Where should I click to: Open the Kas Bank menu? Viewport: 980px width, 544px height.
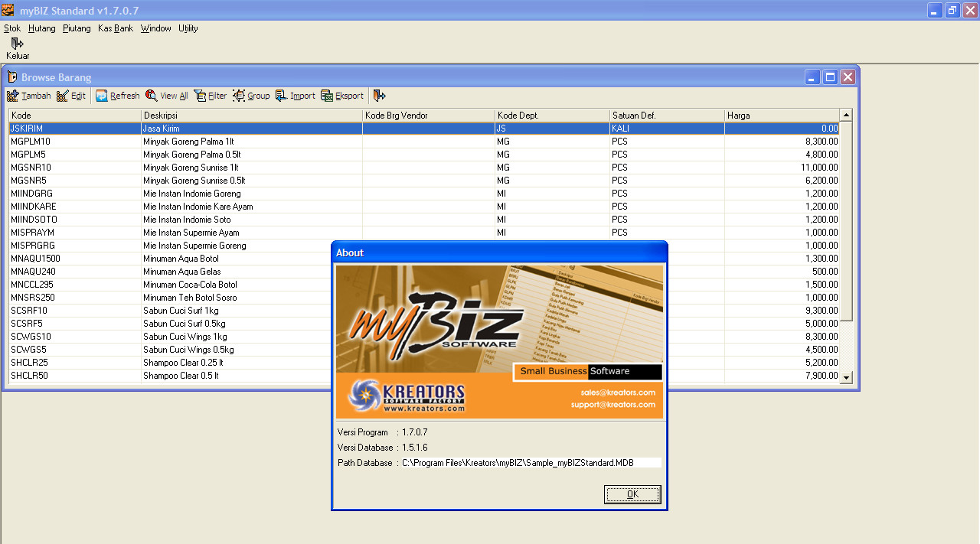pyautogui.click(x=116, y=28)
